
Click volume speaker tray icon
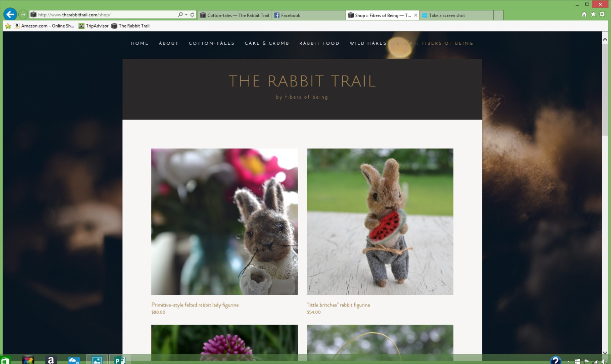tap(604, 362)
